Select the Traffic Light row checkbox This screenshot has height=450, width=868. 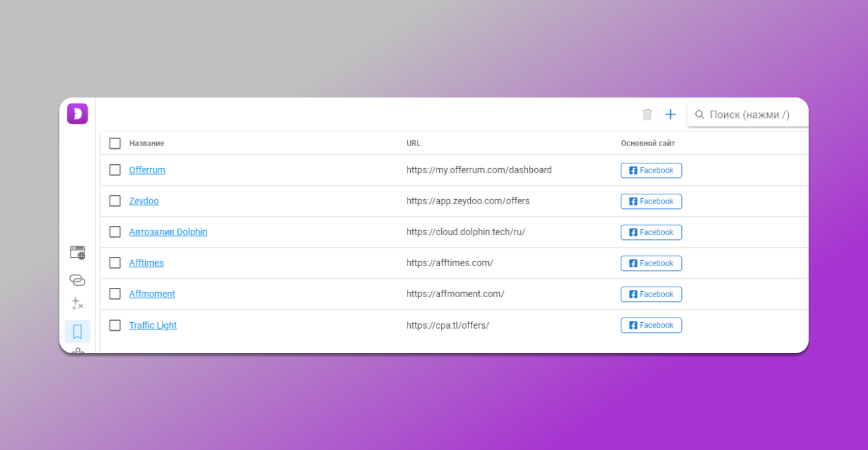115,325
